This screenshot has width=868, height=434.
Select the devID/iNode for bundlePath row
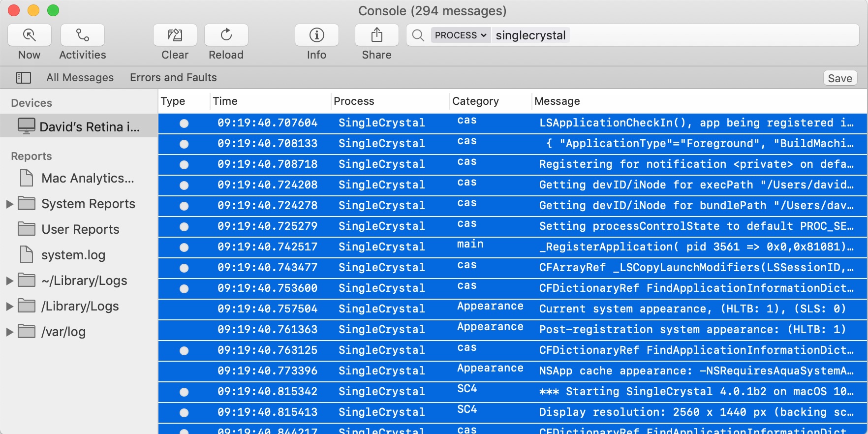(x=513, y=206)
